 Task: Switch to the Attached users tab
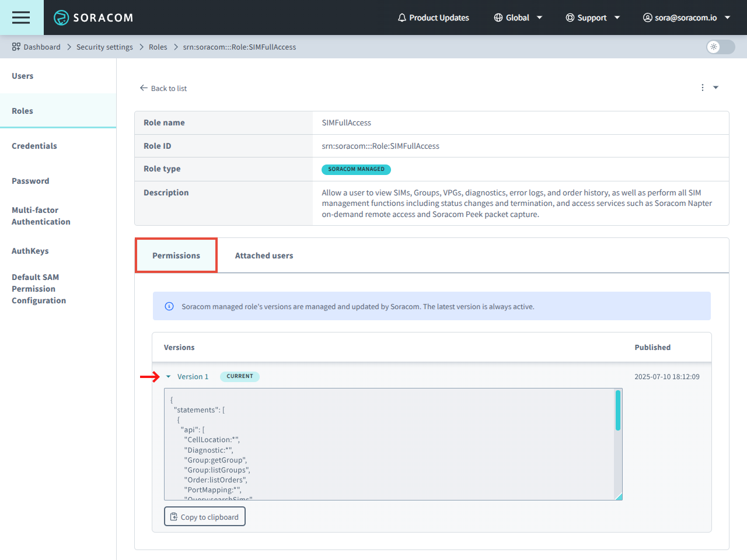(264, 255)
